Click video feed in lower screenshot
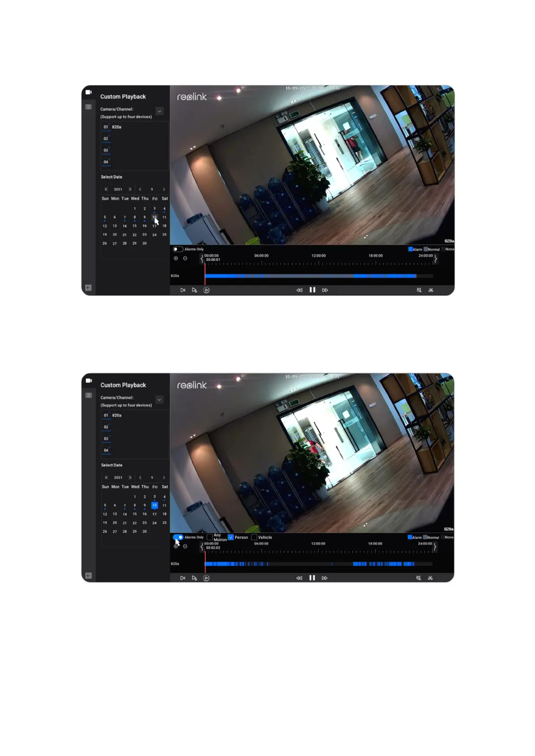 tap(312, 453)
